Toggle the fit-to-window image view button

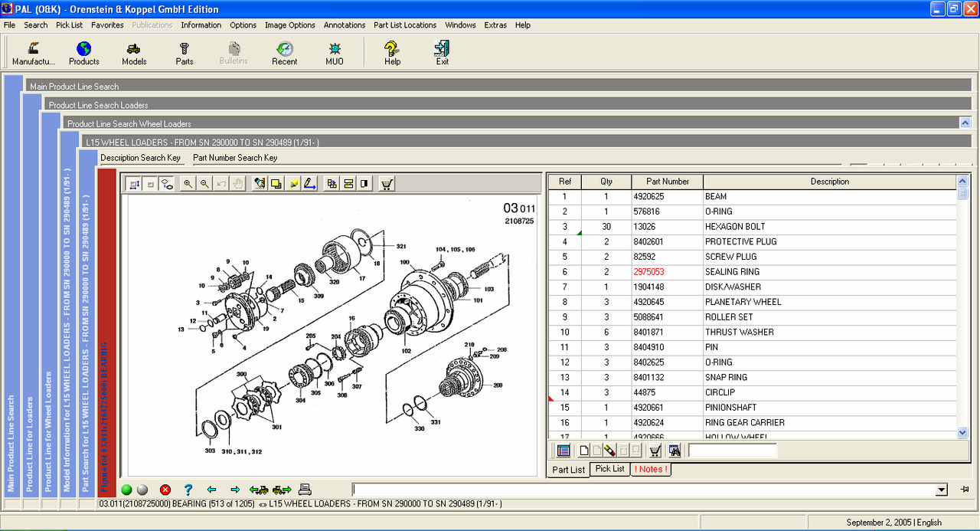click(134, 184)
